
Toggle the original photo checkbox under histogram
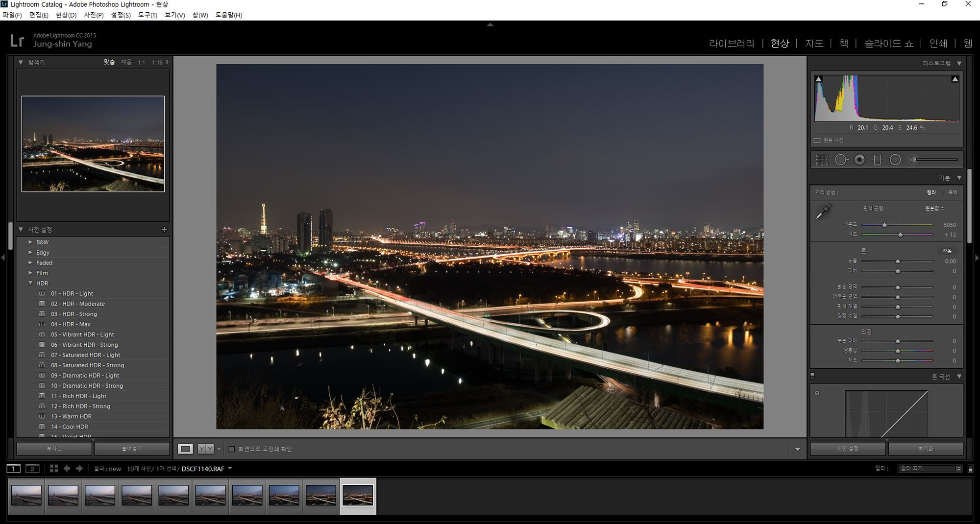[817, 141]
